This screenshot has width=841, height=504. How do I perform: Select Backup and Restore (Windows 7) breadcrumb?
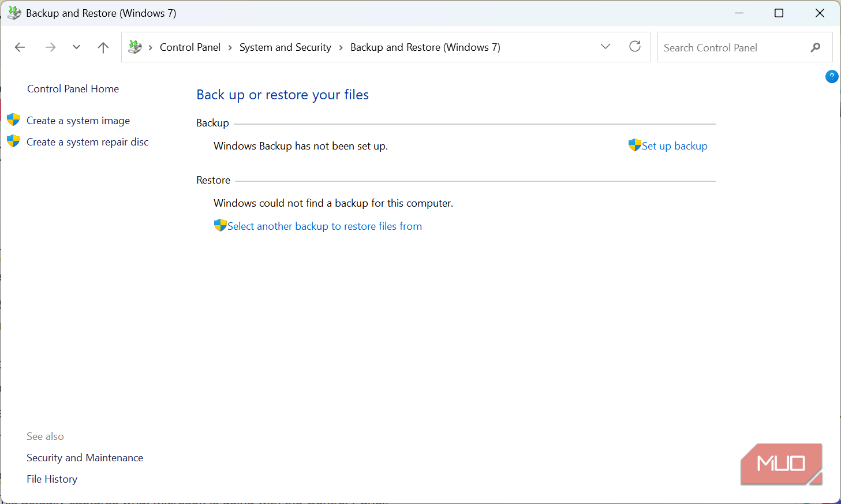tap(425, 47)
